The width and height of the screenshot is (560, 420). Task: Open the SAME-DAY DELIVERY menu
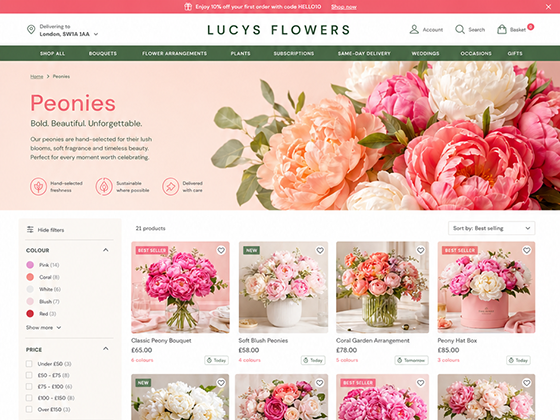tap(364, 53)
